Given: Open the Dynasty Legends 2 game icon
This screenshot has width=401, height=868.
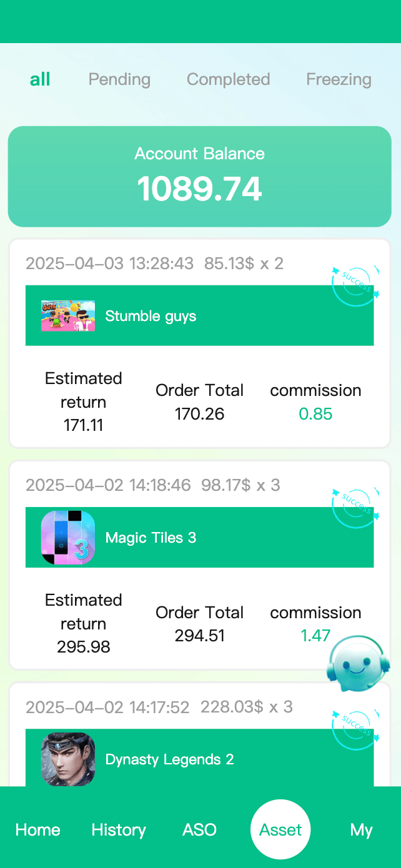Looking at the screenshot, I should [68, 759].
